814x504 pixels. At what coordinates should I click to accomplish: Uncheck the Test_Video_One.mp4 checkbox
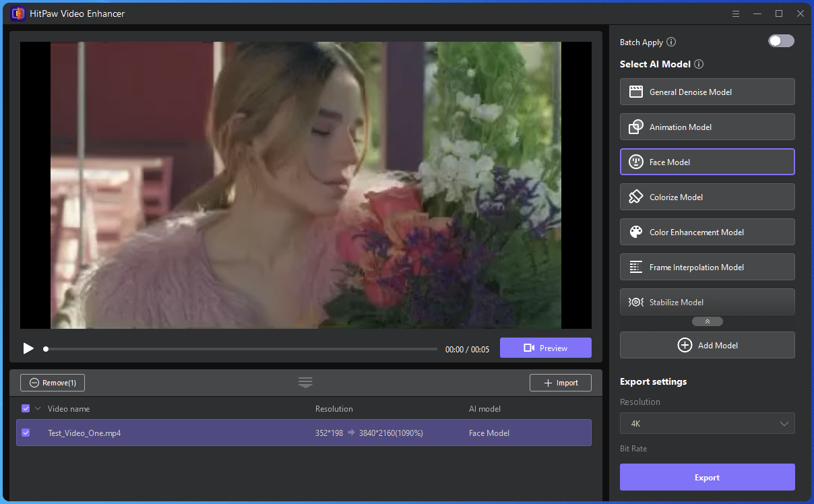coord(26,433)
